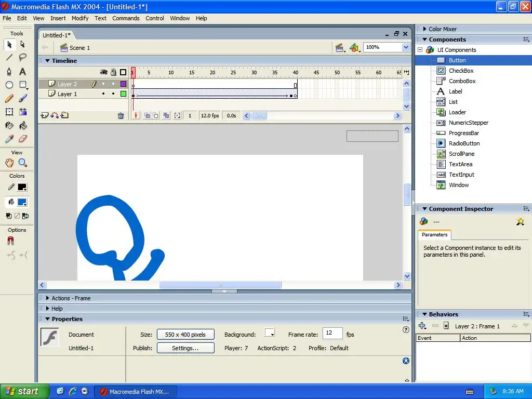Collapse the UI Components tree node
This screenshot has width=532, height=399.
(x=420, y=50)
